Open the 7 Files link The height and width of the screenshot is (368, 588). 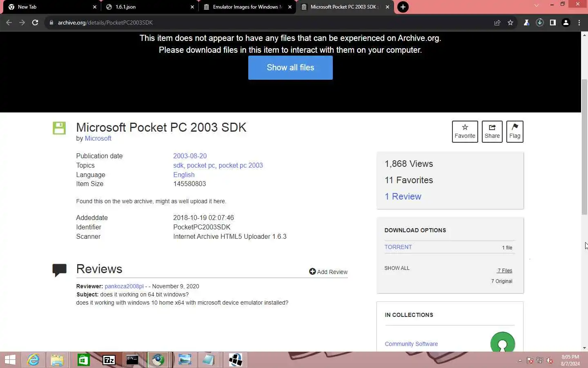click(x=505, y=271)
